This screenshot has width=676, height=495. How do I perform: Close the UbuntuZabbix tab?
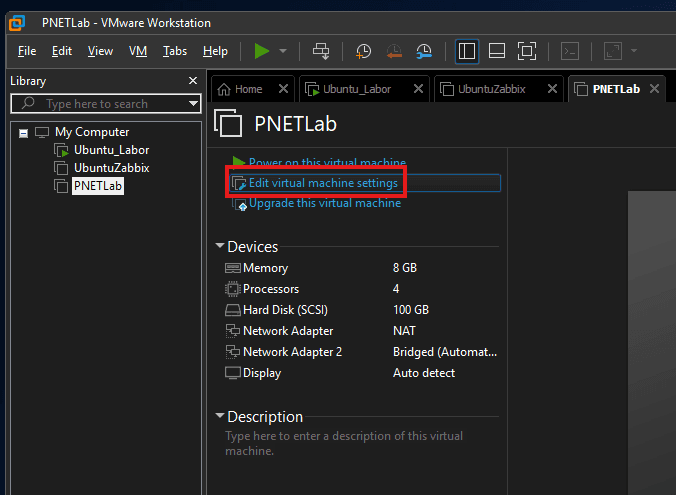pyautogui.click(x=552, y=89)
